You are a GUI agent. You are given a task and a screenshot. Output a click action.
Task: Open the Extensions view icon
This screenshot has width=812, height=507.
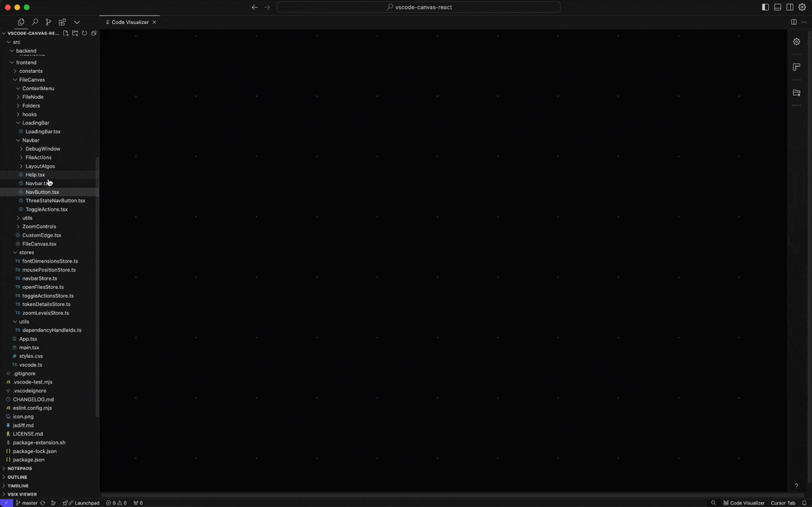(62, 23)
